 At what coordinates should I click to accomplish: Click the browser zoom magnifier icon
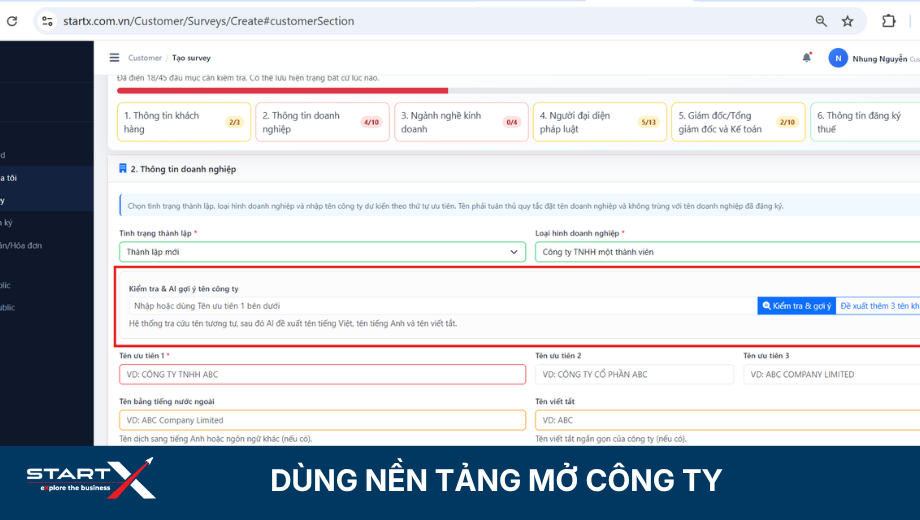click(x=821, y=21)
